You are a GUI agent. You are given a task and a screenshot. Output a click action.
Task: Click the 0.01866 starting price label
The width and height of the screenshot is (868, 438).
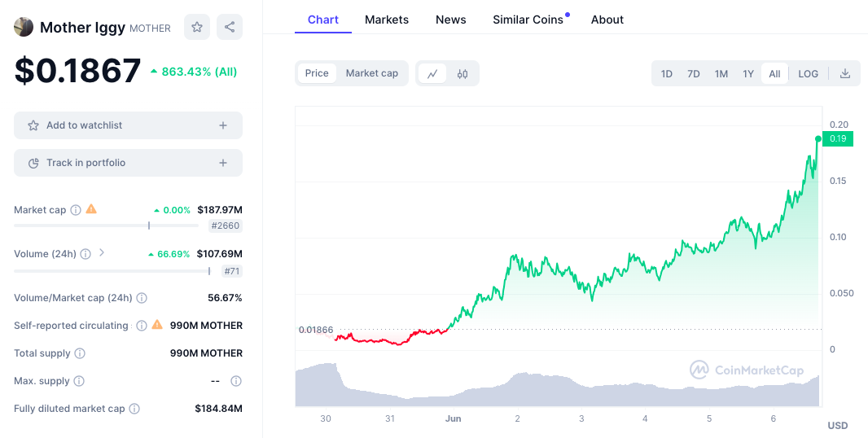click(316, 330)
